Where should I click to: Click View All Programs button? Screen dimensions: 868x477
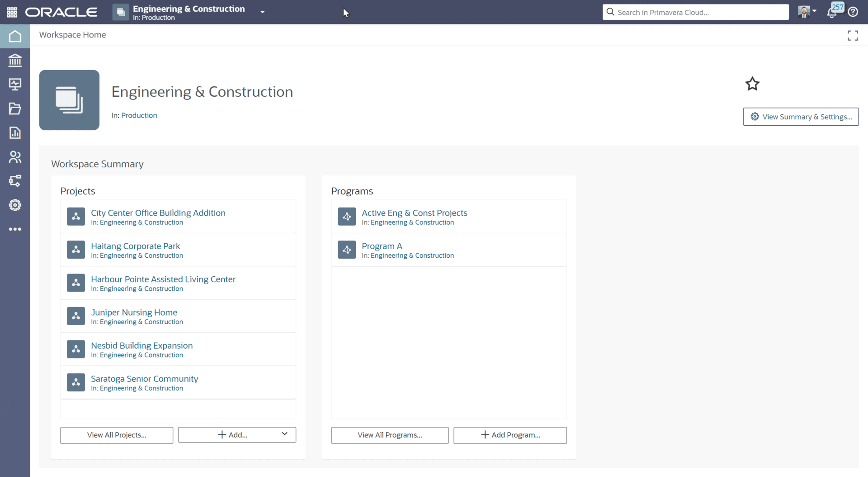[x=390, y=435]
